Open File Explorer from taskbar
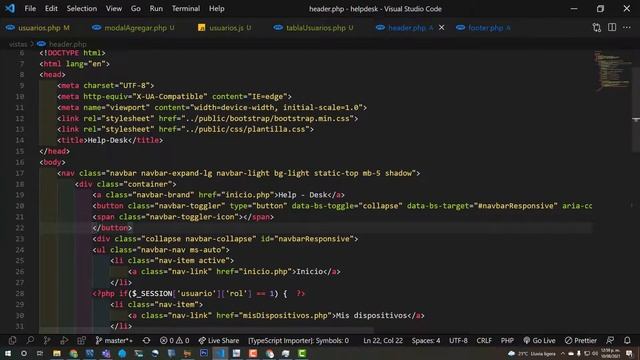Viewport: 640px width, 360px height. click(57, 353)
